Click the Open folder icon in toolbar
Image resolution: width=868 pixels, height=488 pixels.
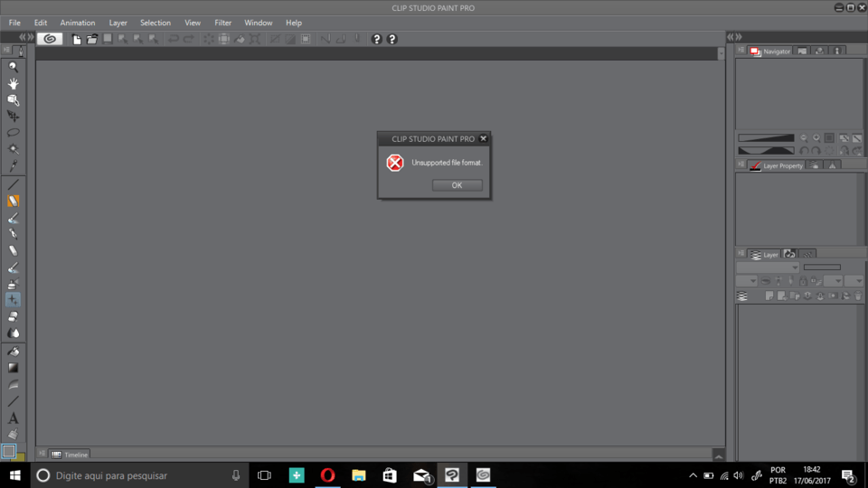point(91,40)
